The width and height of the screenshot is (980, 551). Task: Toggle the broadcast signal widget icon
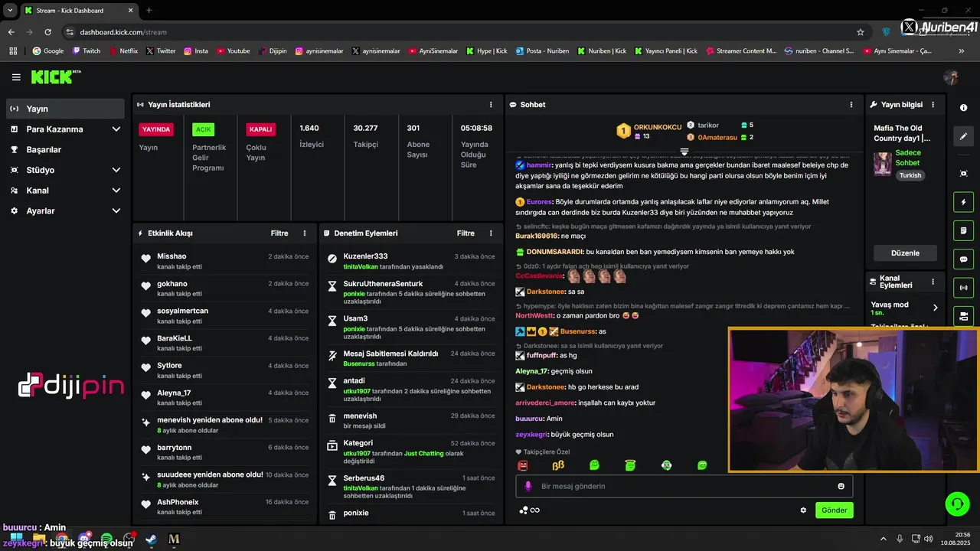(x=963, y=288)
